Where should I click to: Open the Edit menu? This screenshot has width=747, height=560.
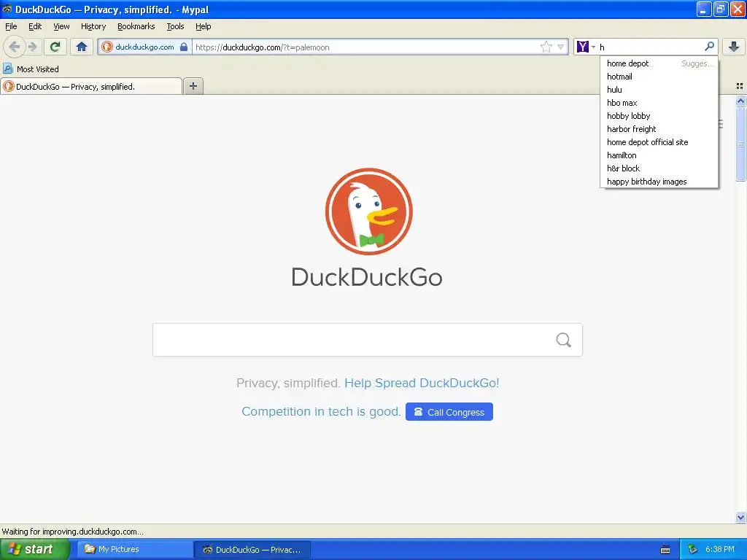click(x=35, y=26)
